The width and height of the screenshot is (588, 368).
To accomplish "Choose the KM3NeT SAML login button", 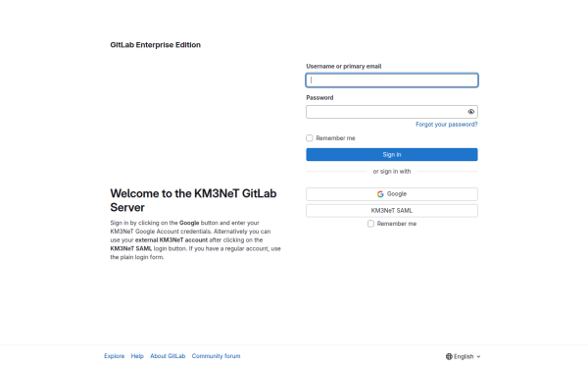I will tap(392, 211).
